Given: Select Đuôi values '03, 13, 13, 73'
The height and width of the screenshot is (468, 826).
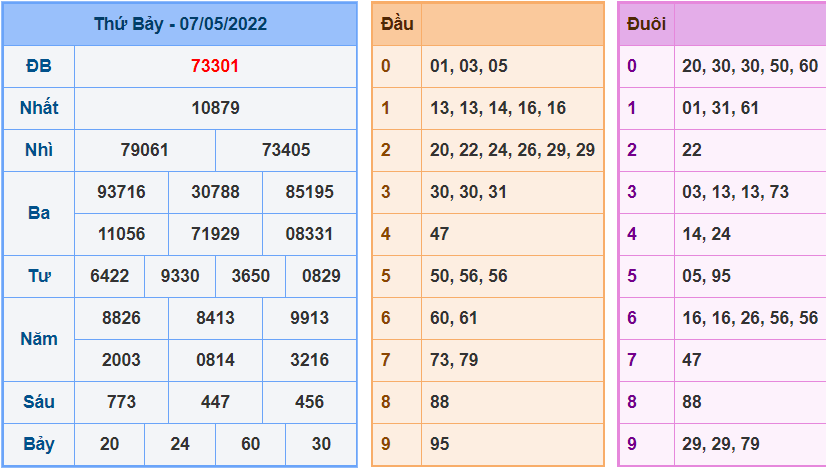Looking at the screenshot, I should pyautogui.click(x=735, y=192).
